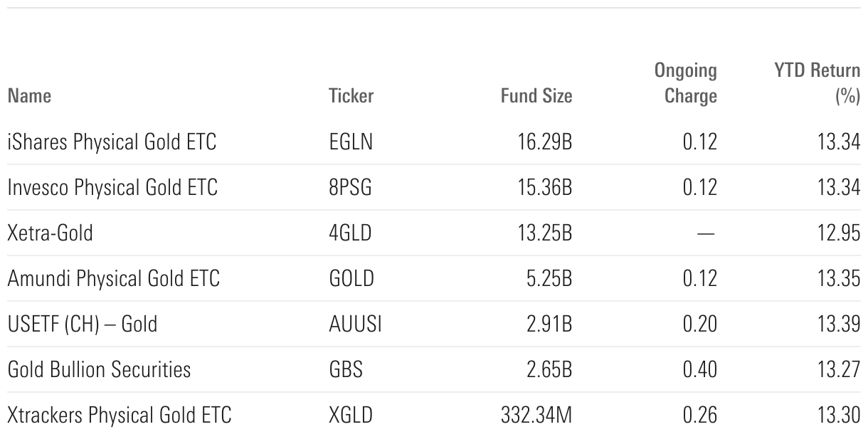Select the Amundi Physical Gold ETC link
Image resolution: width=868 pixels, height=444 pixels.
click(x=113, y=279)
